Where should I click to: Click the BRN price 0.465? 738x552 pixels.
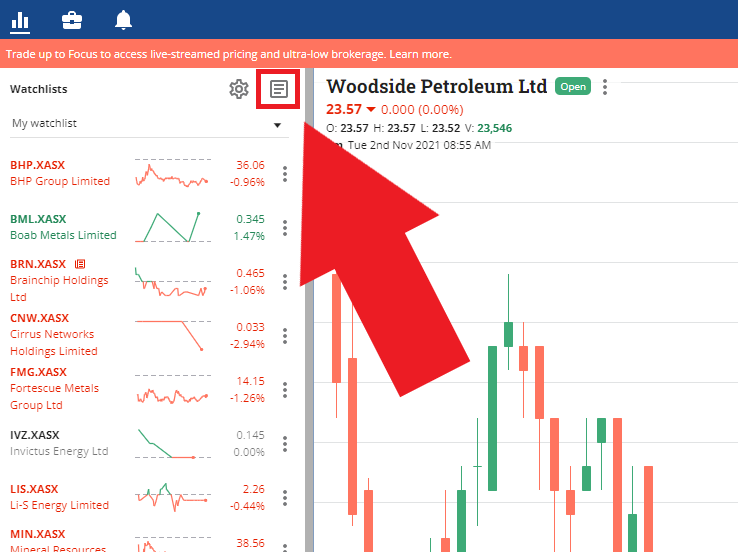pos(250,273)
